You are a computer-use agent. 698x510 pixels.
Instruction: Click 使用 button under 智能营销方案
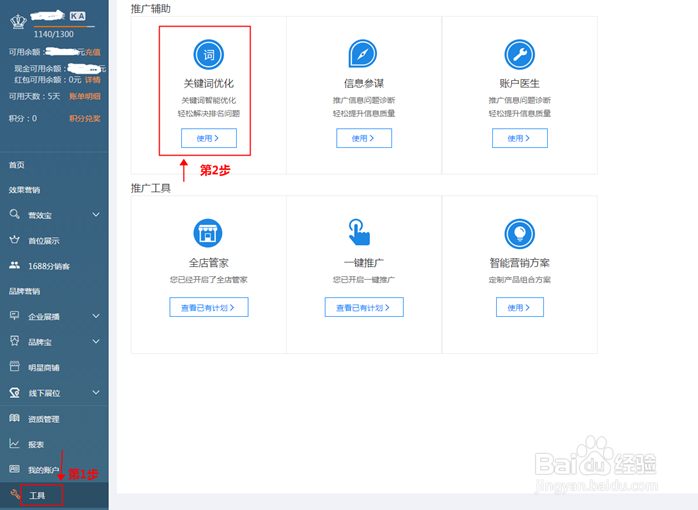coord(519,307)
